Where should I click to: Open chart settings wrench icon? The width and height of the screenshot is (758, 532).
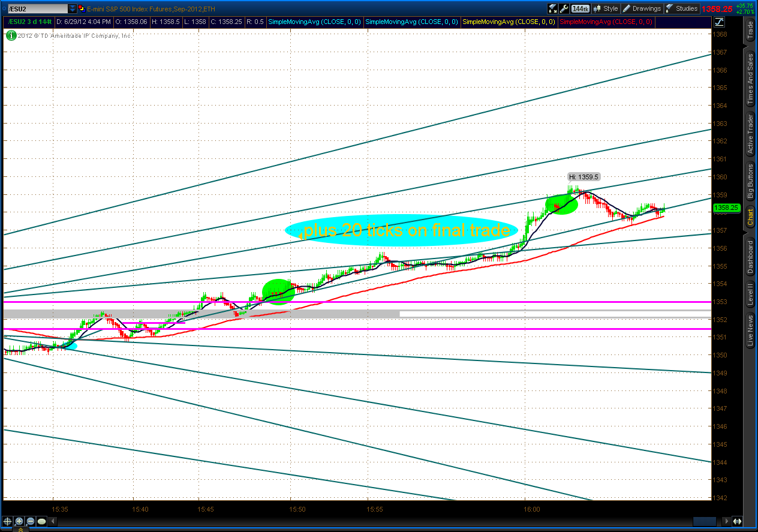pyautogui.click(x=564, y=8)
